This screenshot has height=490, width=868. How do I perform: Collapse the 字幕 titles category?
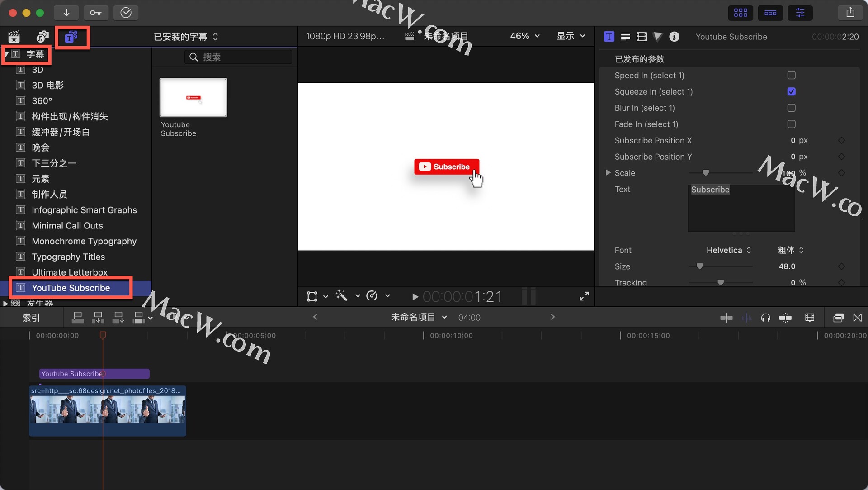coord(6,55)
